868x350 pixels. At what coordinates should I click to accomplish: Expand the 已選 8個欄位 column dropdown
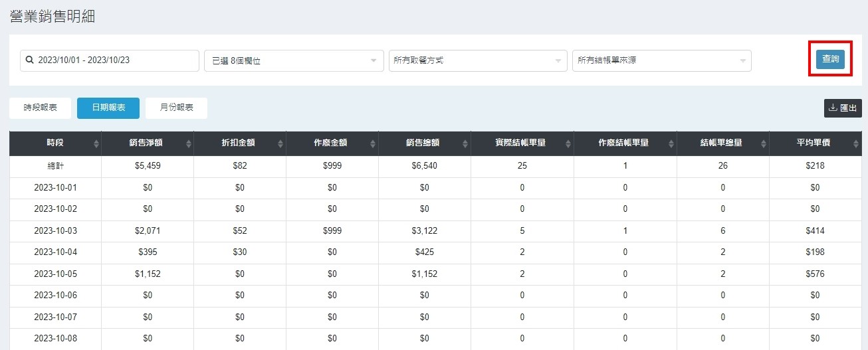point(293,60)
